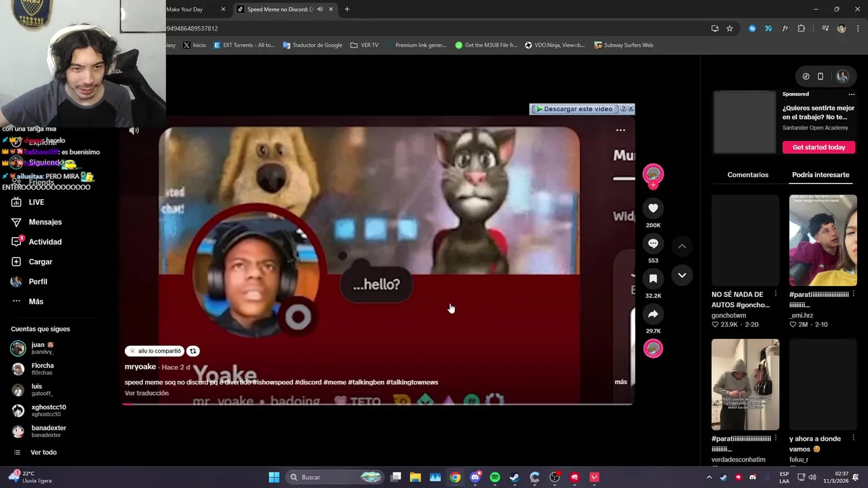Click the video progress bar
The image size is (868, 488).
377,404
